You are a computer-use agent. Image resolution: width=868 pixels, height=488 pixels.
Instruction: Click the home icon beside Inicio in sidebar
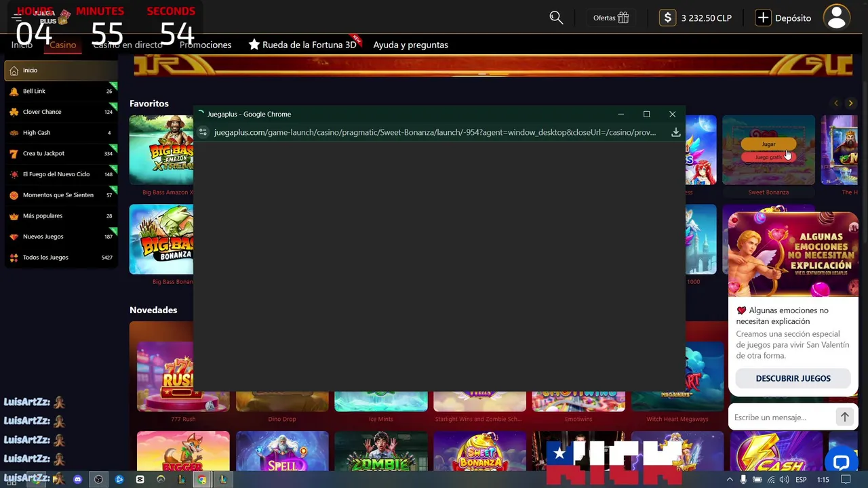pos(14,70)
